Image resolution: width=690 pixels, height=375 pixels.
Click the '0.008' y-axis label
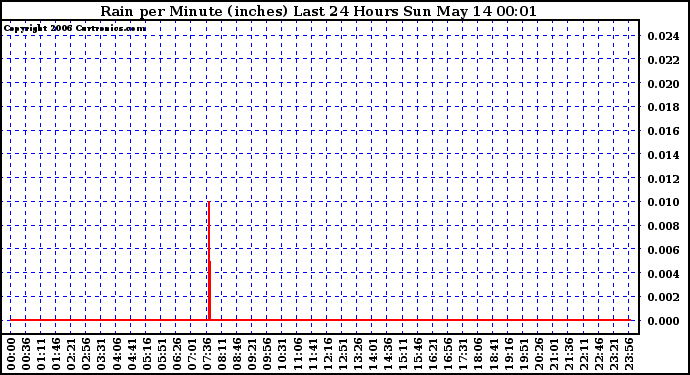(663, 226)
